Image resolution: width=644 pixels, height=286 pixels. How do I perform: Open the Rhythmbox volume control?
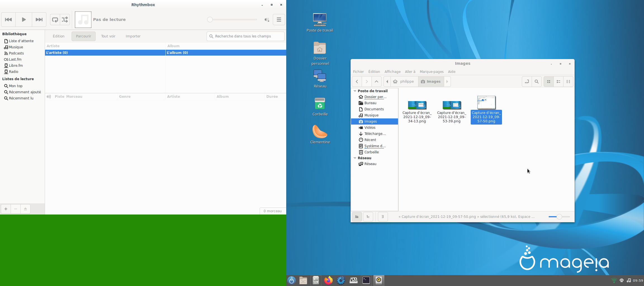tap(267, 20)
